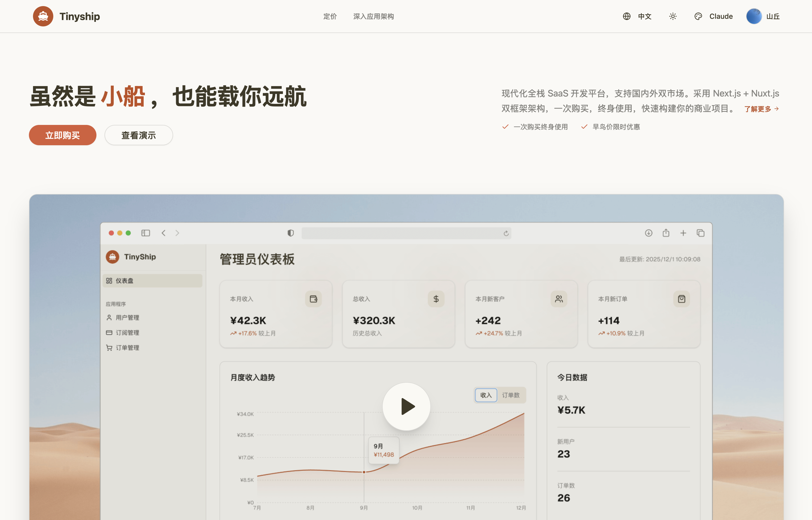Switch chart to 订单数 view
The width and height of the screenshot is (812, 520).
(x=510, y=395)
